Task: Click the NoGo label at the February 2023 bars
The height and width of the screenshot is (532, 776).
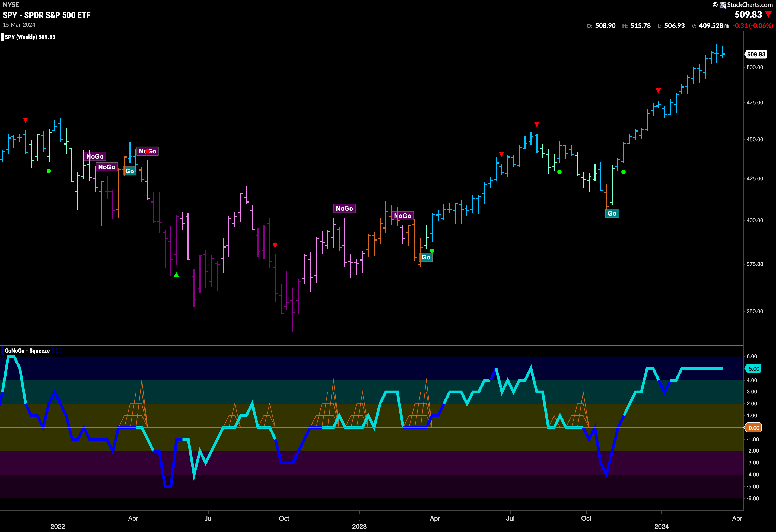Action: point(403,216)
